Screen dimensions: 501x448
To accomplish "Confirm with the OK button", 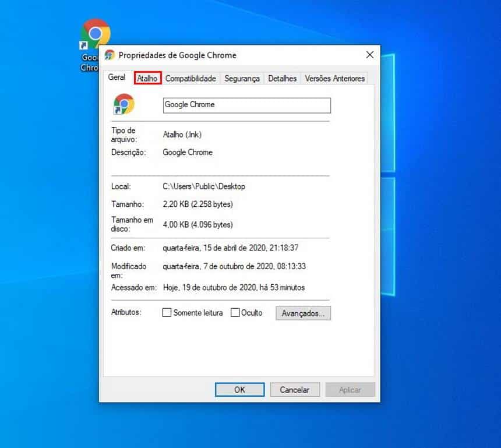I will point(239,390).
